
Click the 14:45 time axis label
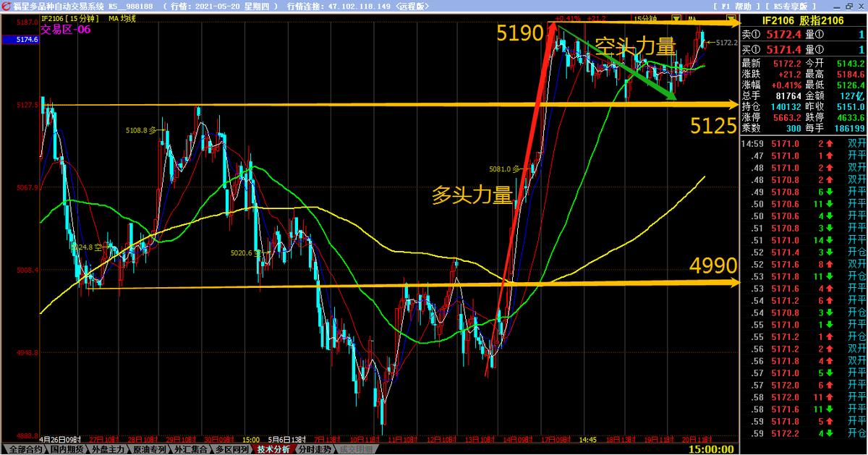588,439
